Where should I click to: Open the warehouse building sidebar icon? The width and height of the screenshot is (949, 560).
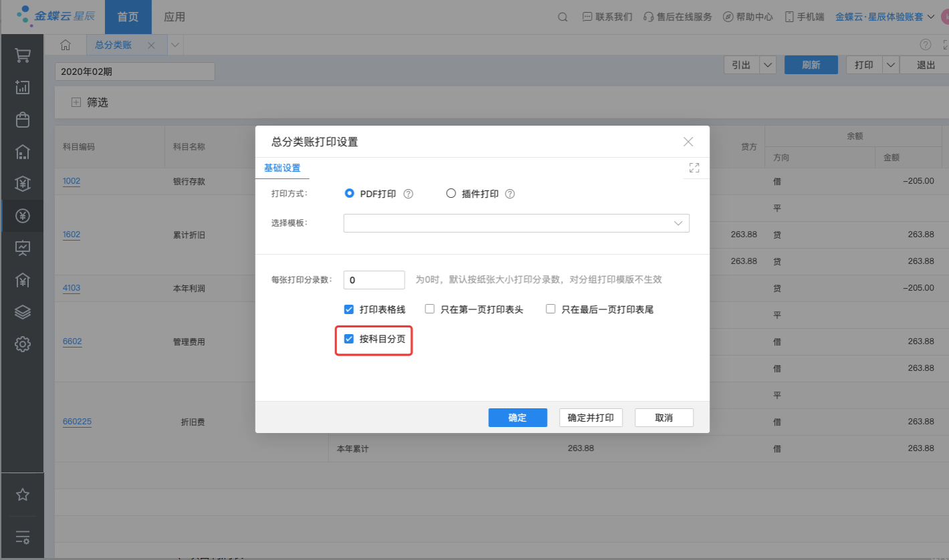[x=22, y=152]
